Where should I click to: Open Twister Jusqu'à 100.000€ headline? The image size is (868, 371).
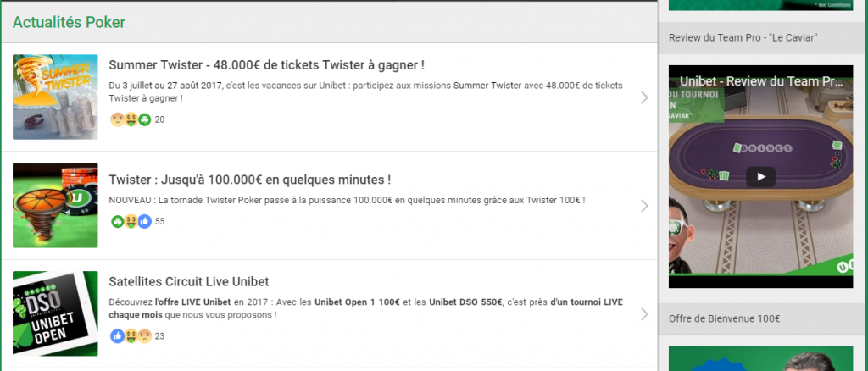click(250, 180)
